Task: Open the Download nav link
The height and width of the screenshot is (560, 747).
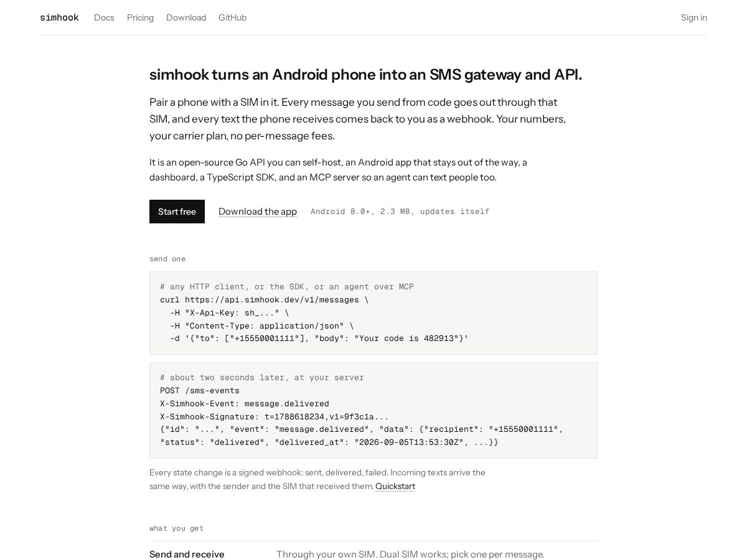Action: tap(186, 17)
